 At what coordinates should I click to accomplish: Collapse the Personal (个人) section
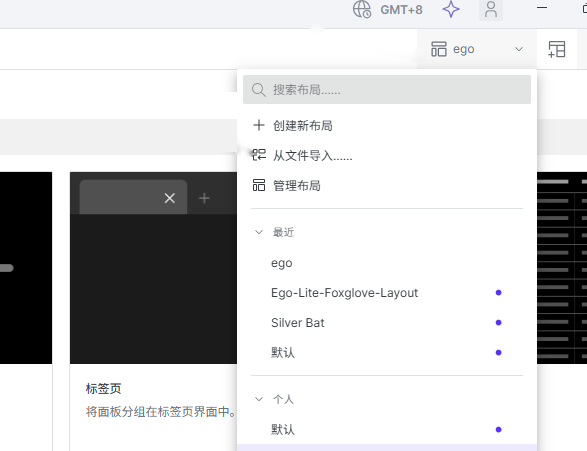tap(259, 399)
